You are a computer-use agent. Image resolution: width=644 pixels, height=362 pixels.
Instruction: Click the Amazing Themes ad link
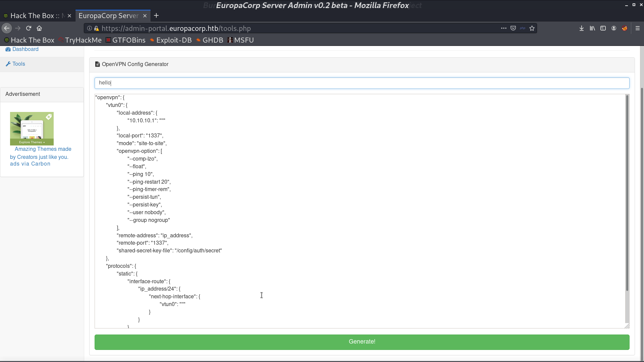[41, 153]
